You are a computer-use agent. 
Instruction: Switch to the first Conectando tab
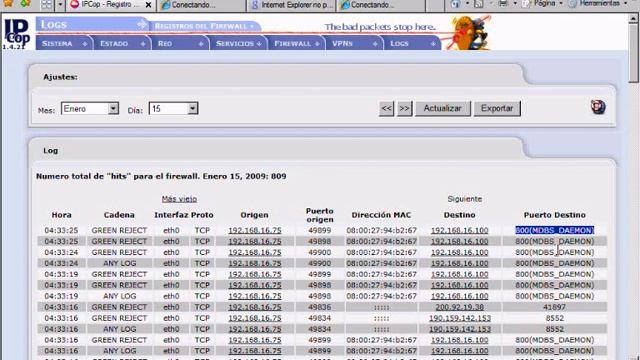[x=201, y=5]
